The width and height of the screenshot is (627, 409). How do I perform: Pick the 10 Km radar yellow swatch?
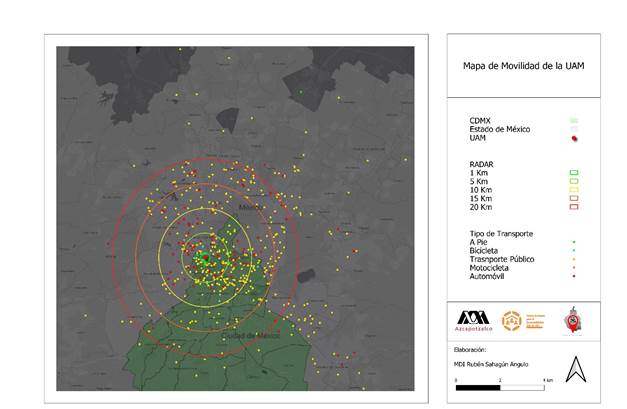pyautogui.click(x=574, y=190)
